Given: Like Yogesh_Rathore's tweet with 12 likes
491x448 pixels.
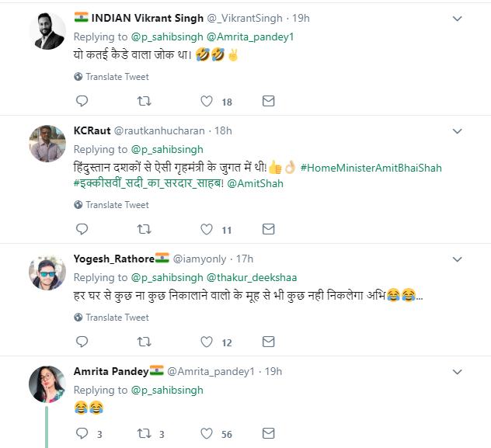Looking at the screenshot, I should (207, 342).
